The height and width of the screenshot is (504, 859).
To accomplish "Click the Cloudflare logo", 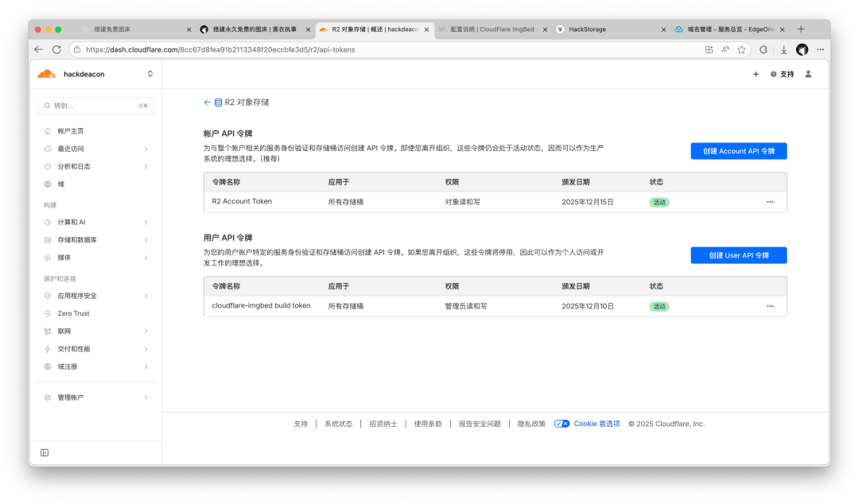I will (x=47, y=74).
